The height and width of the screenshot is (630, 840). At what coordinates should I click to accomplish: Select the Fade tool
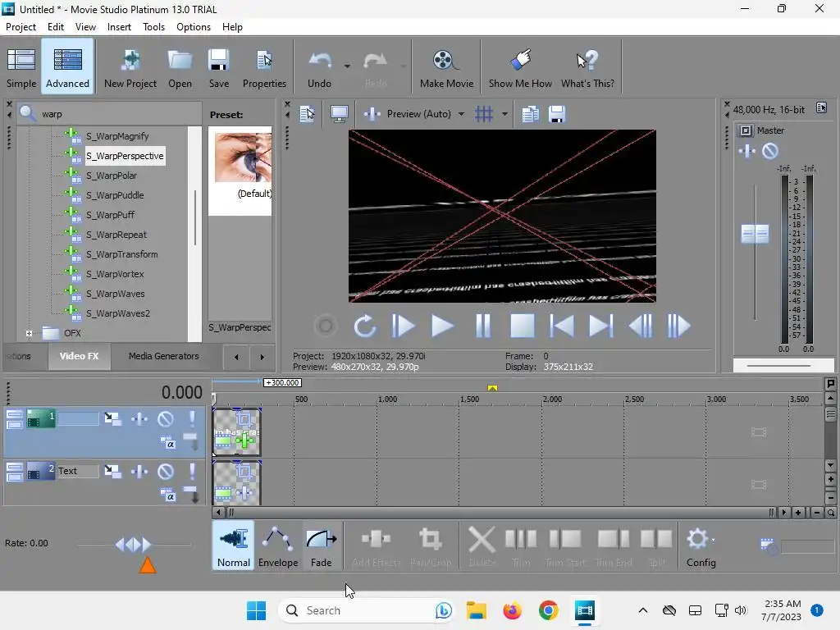click(x=321, y=546)
